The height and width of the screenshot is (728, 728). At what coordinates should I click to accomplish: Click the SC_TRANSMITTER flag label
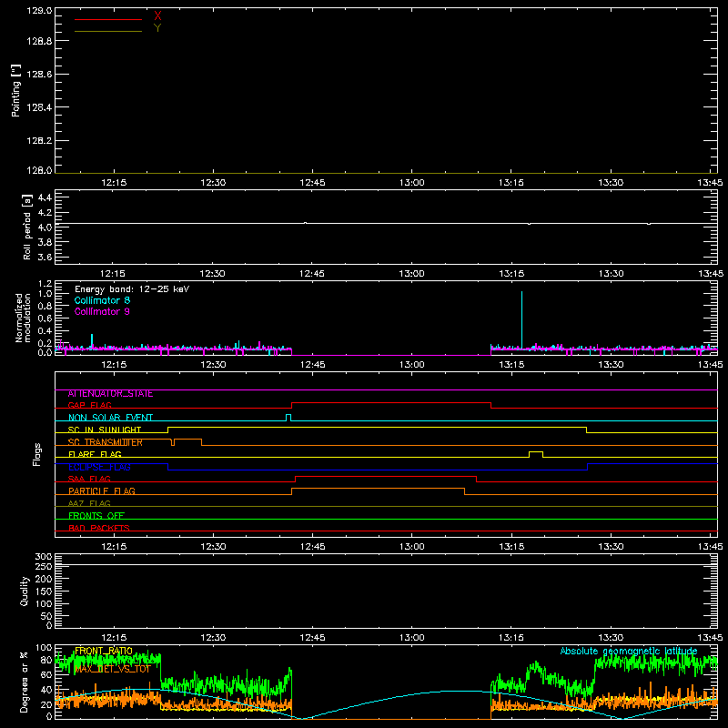click(x=106, y=442)
